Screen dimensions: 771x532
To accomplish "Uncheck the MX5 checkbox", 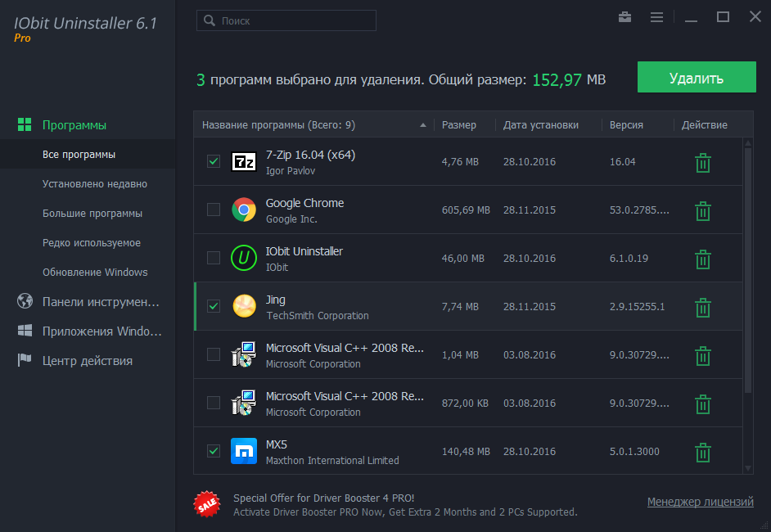I will 214,451.
